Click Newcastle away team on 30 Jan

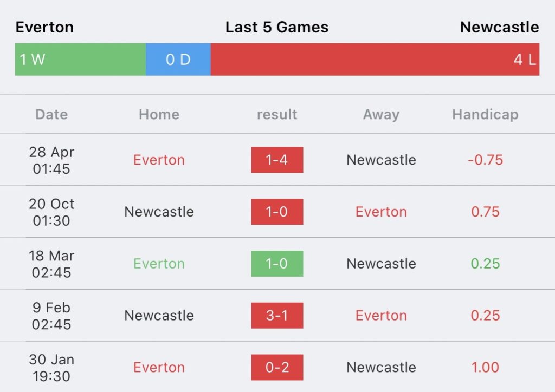point(381,367)
